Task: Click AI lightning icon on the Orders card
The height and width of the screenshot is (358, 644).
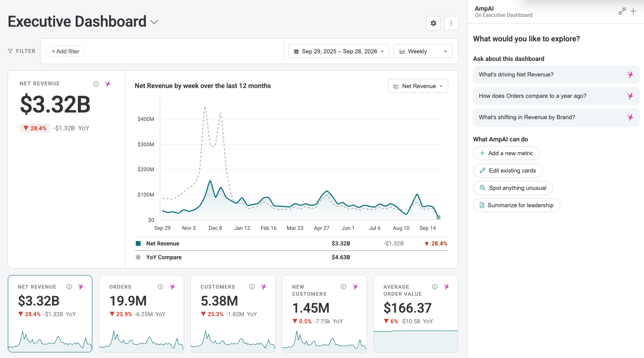Action: pyautogui.click(x=172, y=287)
